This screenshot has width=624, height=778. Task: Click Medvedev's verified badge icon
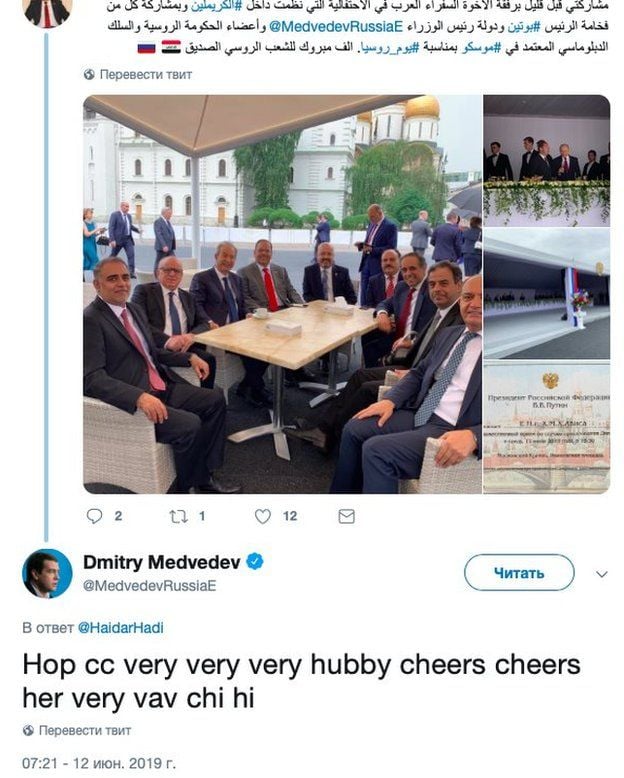coord(256,562)
